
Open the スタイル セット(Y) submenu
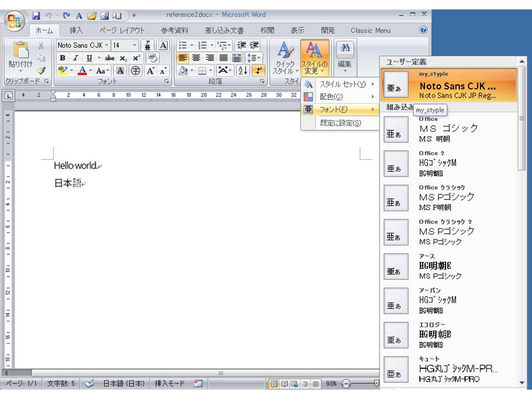click(340, 84)
